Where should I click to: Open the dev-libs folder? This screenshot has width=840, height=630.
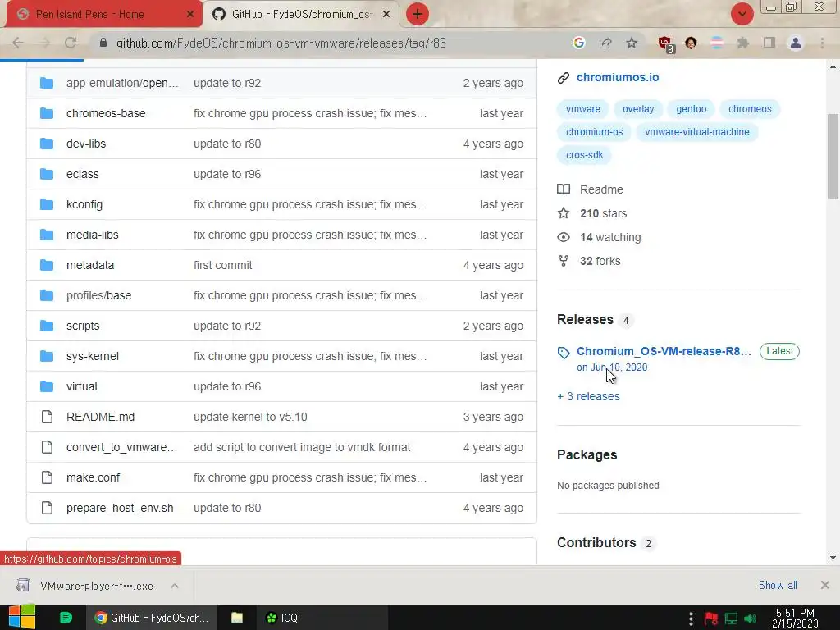[85, 144]
